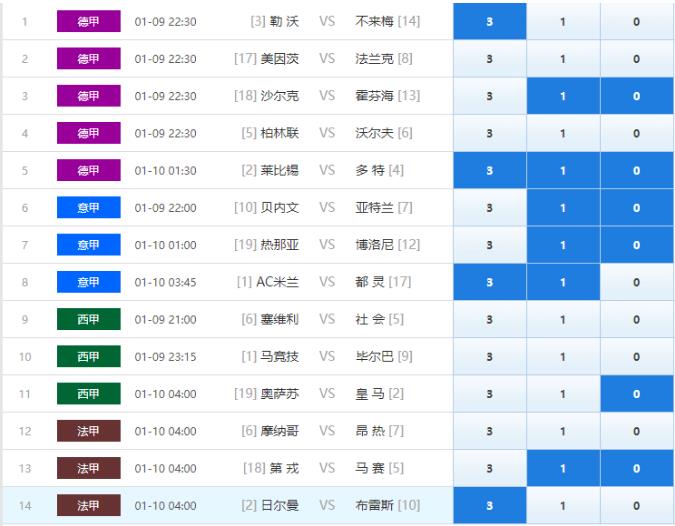Viewport: 675px width, 526px height.
Task: Select pick 0 for AC米兰 vs 都灵
Action: coord(637,282)
